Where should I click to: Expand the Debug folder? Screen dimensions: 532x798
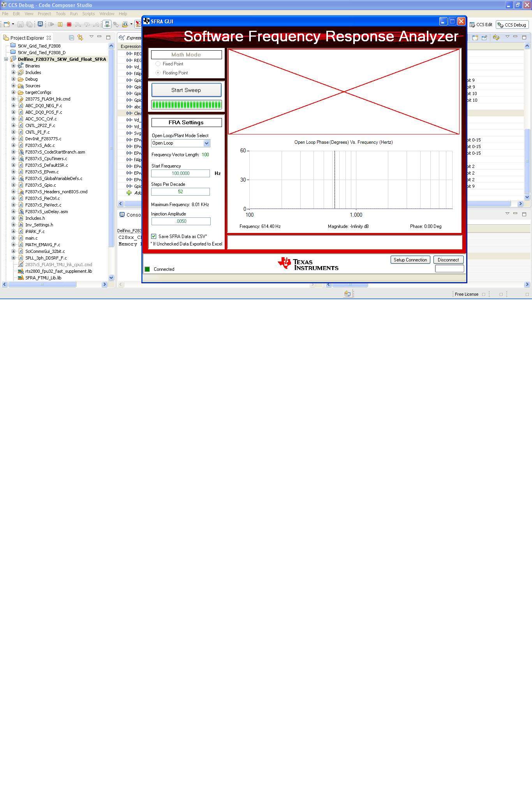13,79
